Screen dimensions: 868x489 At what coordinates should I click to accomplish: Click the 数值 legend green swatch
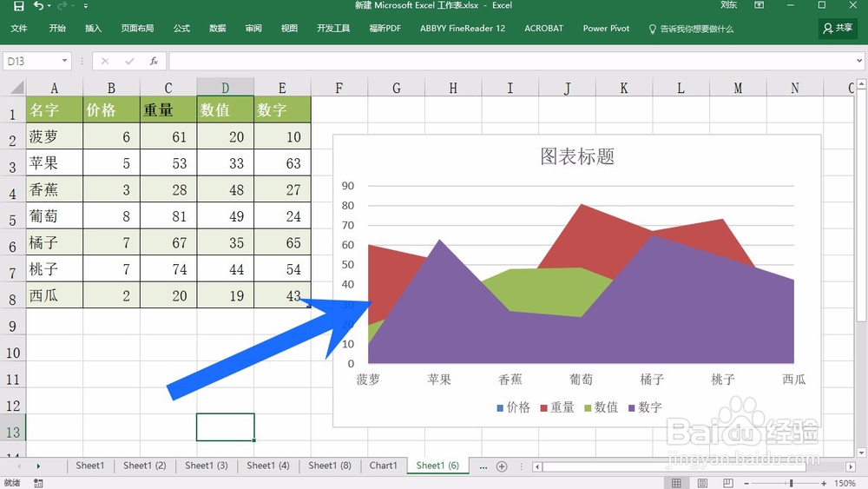click(588, 408)
